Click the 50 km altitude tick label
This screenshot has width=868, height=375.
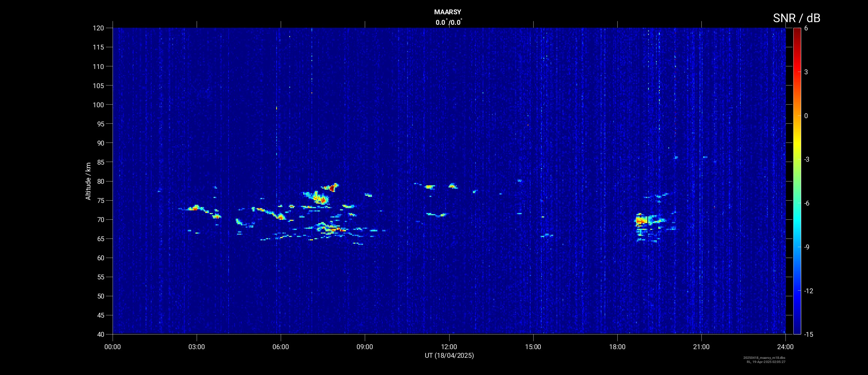point(100,296)
